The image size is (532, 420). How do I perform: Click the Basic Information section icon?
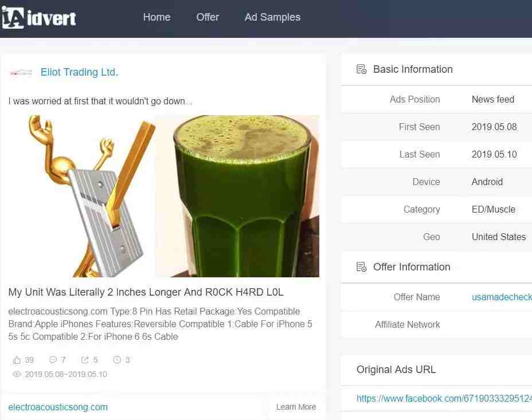tap(361, 69)
